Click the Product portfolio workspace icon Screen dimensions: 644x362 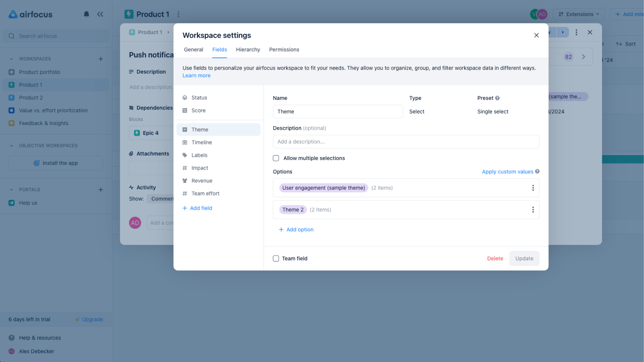tap(11, 72)
